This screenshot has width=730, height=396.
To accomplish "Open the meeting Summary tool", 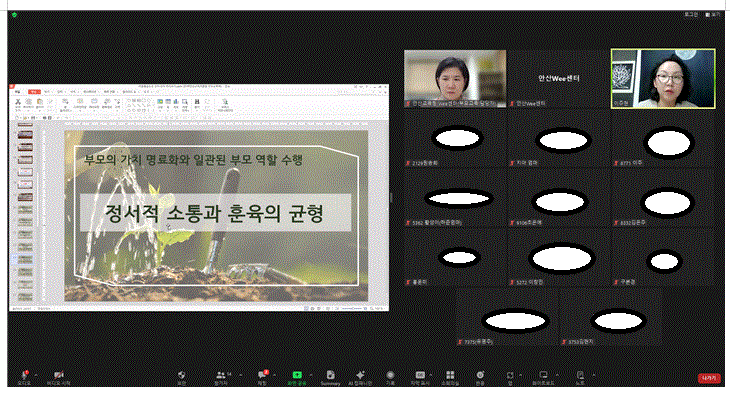I will point(331,377).
